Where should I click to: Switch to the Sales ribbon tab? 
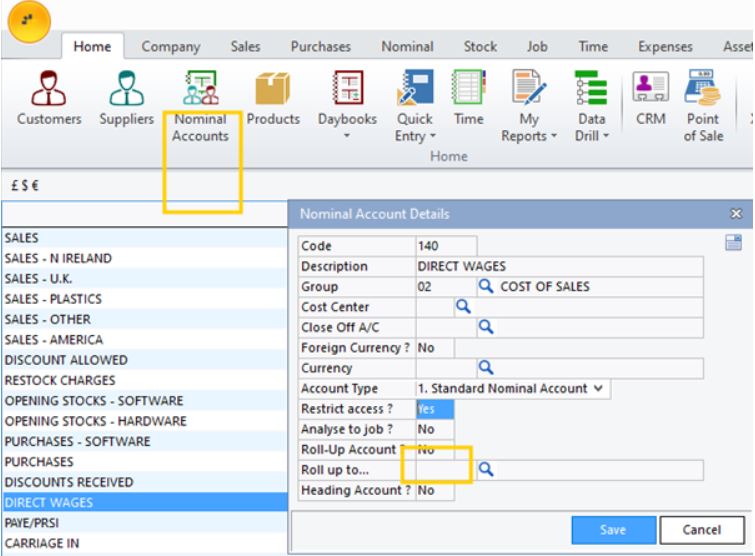pyautogui.click(x=245, y=47)
